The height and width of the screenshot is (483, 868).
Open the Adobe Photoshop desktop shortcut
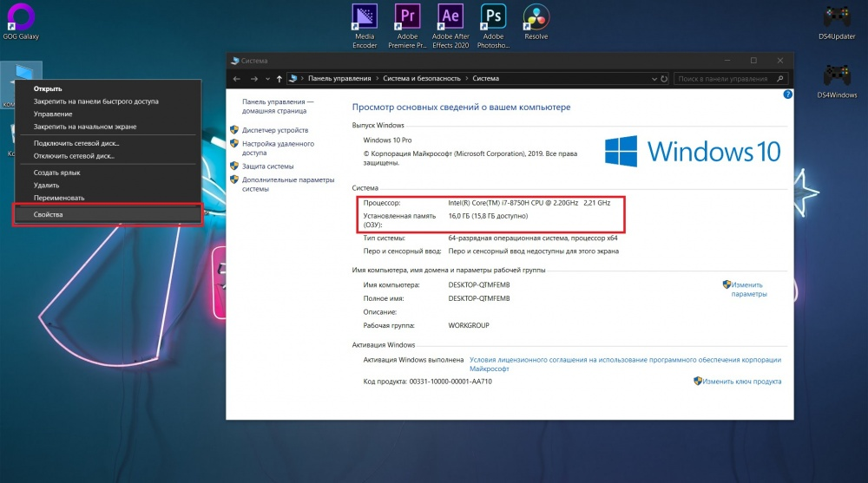[x=493, y=25]
